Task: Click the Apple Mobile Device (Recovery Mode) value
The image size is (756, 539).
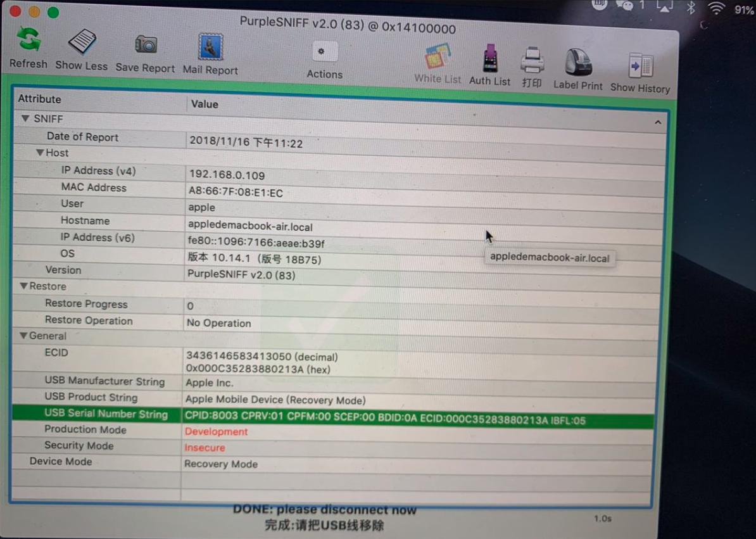Action: pos(275,400)
